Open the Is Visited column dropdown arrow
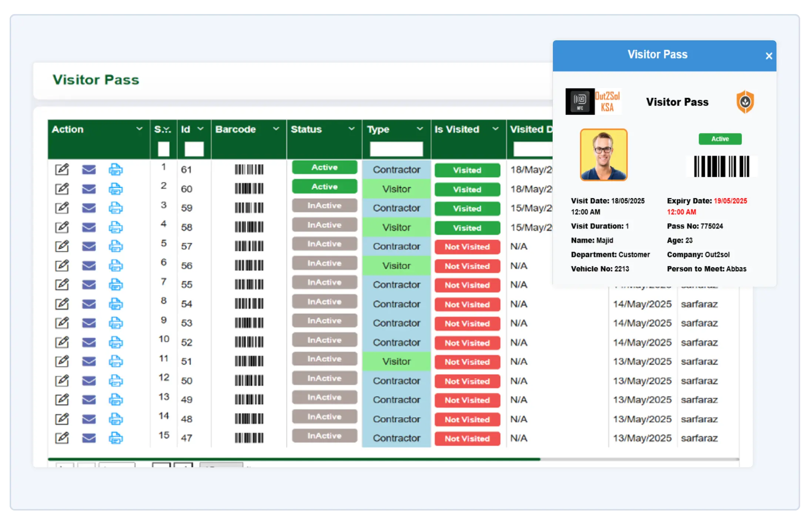This screenshot has height=529, width=812. point(495,129)
